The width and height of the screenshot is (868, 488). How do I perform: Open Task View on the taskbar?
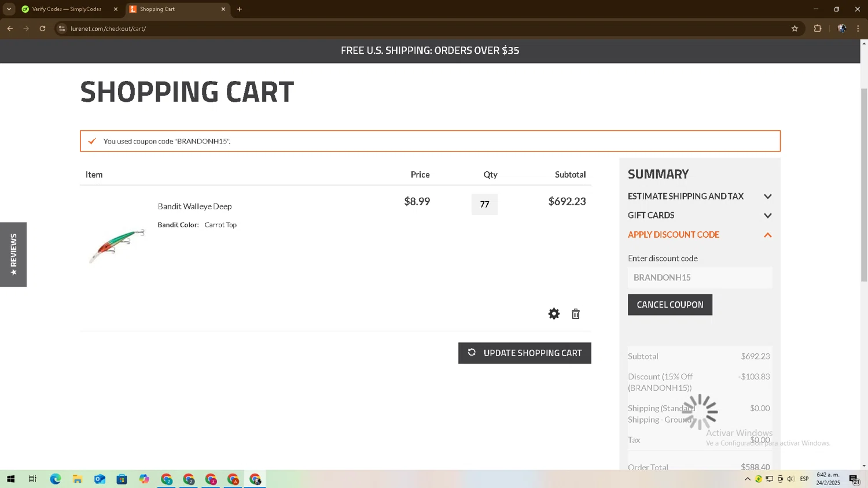coord(32,479)
